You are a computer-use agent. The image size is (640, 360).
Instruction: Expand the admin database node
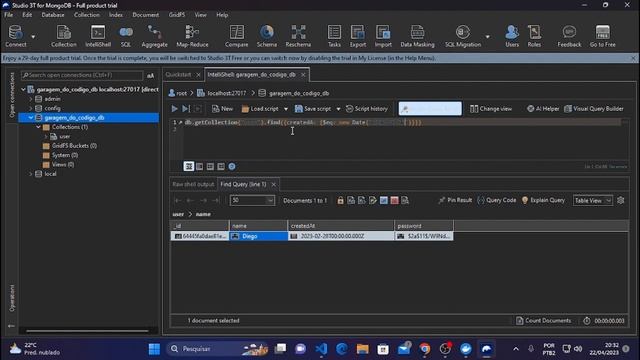[x=31, y=99]
